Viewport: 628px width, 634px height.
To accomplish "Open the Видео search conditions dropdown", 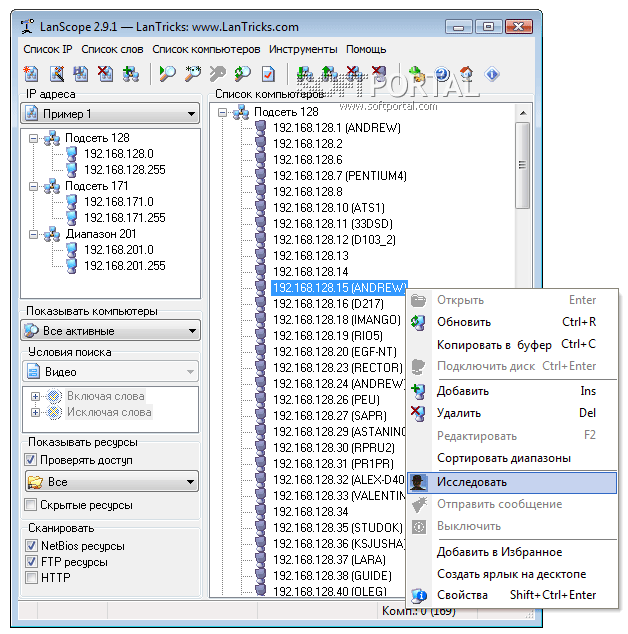I will point(110,372).
